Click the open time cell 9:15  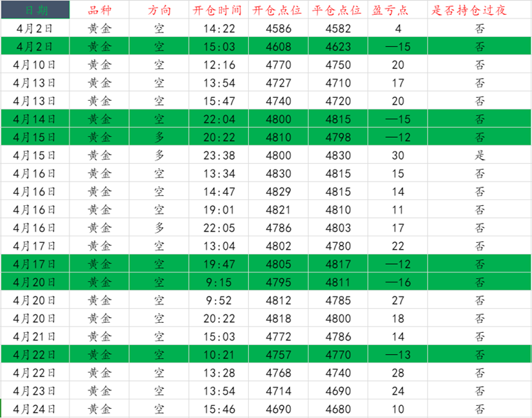pyautogui.click(x=219, y=282)
